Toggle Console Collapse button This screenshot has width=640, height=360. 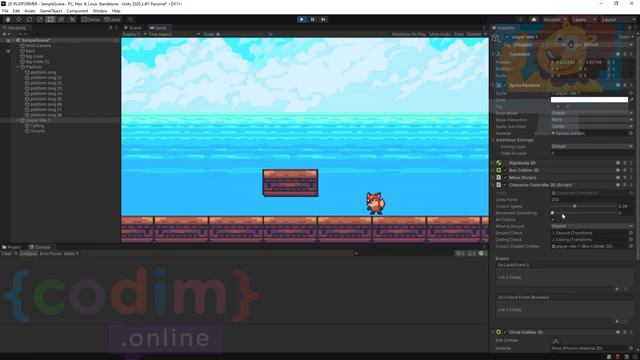coord(28,253)
